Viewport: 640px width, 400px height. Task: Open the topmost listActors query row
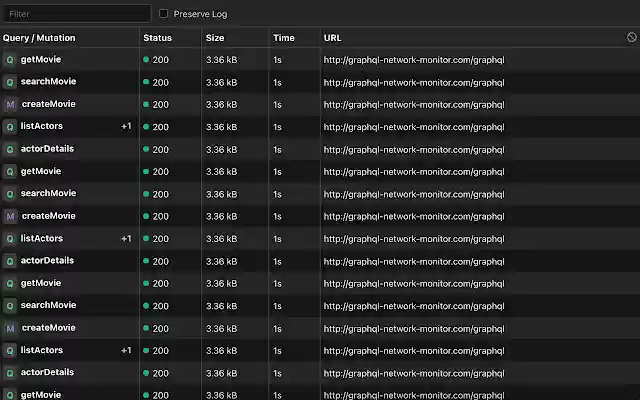click(x=320, y=127)
